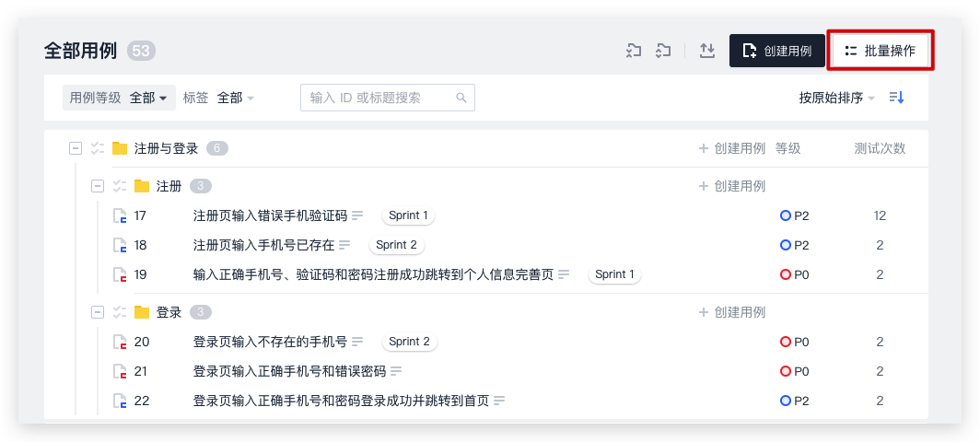Image resolution: width=980 pixels, height=442 pixels.
Task: Open description icon beside case 17 title
Action: point(358,215)
